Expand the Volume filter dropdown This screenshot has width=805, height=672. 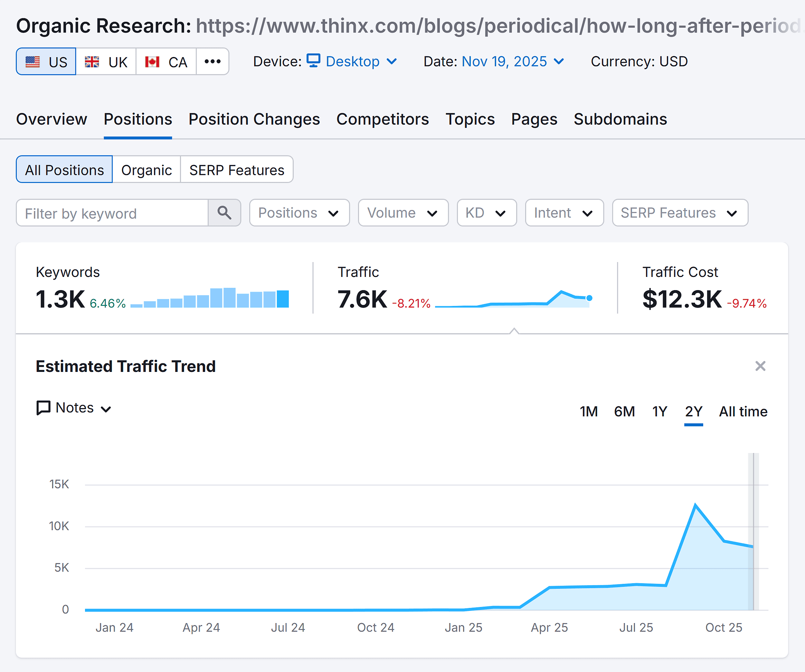point(402,213)
